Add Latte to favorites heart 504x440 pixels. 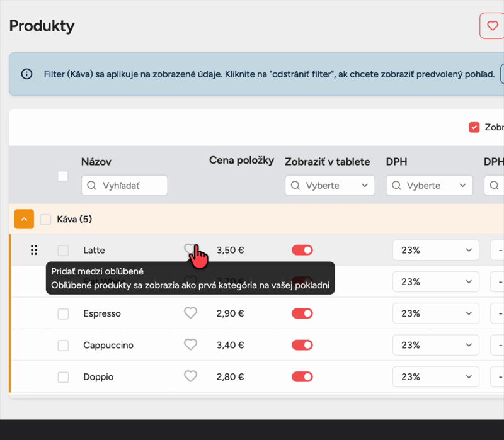tap(190, 249)
